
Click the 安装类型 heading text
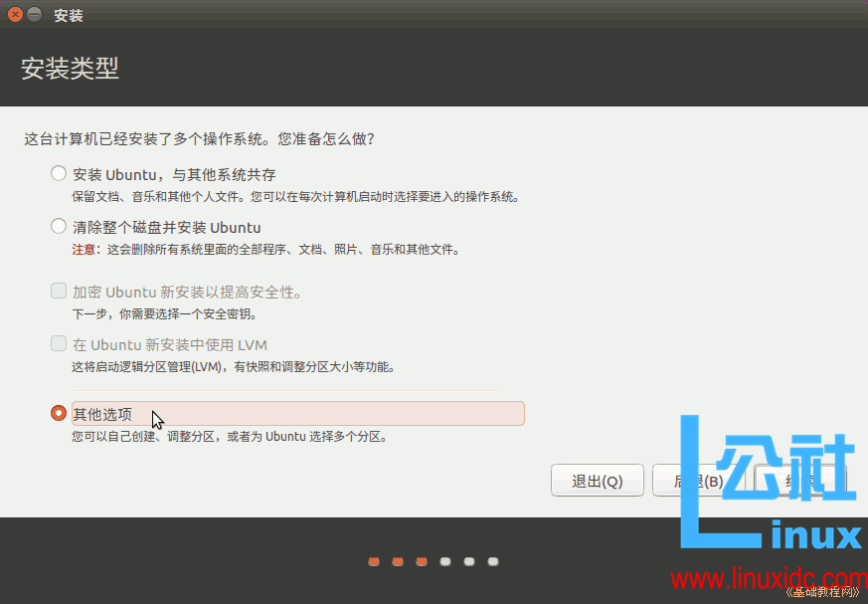70,68
